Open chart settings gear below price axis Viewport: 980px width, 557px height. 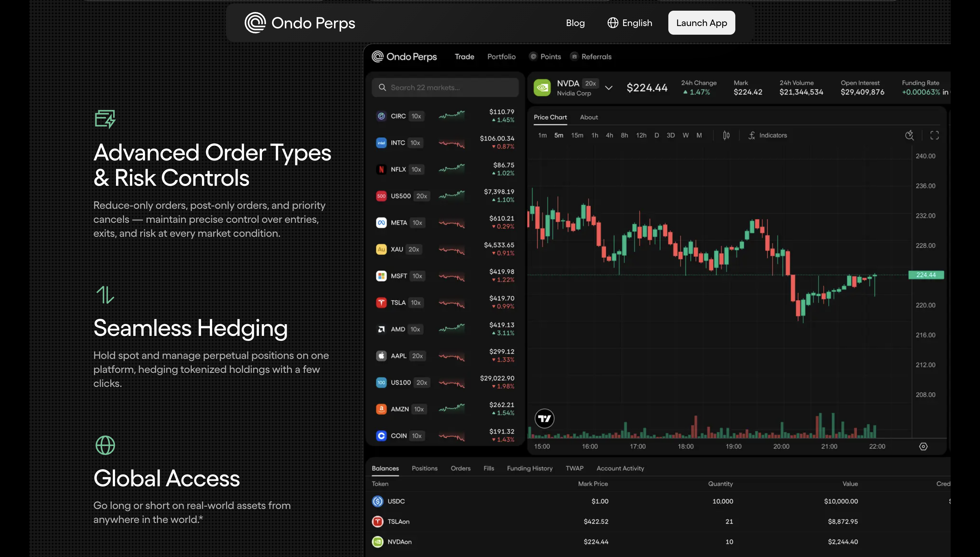coord(923,447)
